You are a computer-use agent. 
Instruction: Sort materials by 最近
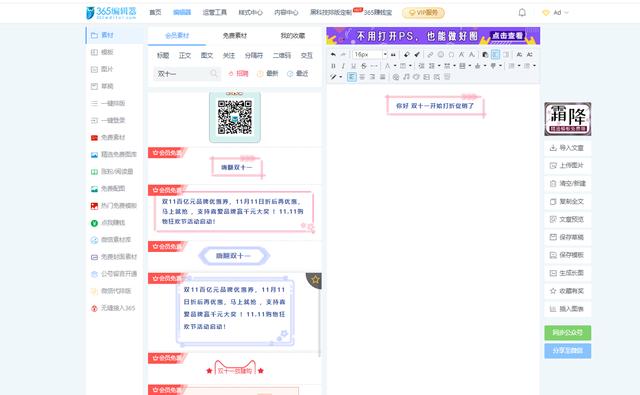click(298, 73)
